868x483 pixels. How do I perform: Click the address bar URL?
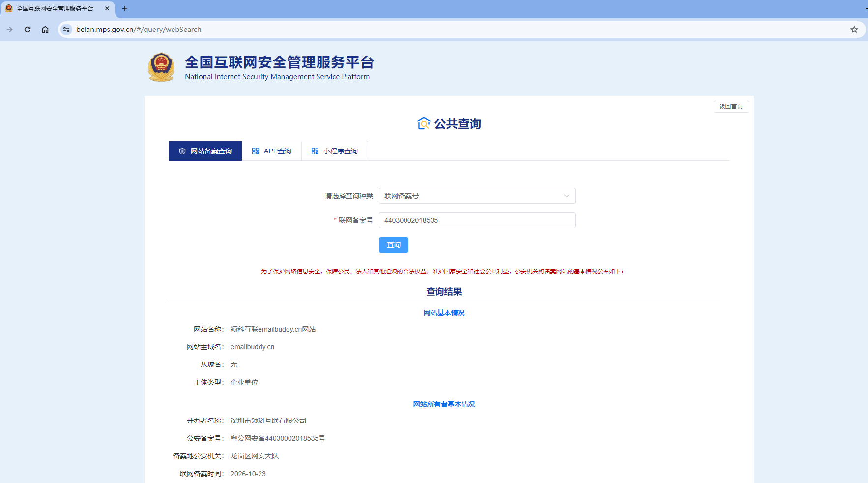click(x=139, y=30)
